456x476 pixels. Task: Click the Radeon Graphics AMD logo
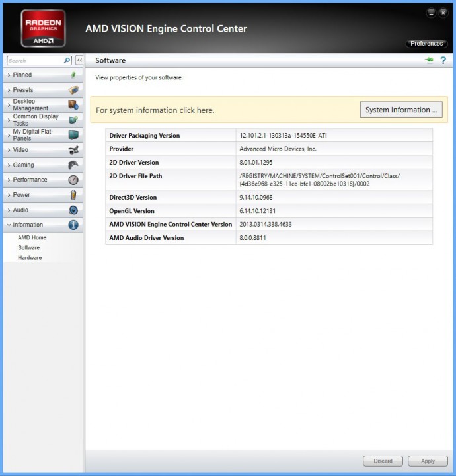pyautogui.click(x=43, y=28)
